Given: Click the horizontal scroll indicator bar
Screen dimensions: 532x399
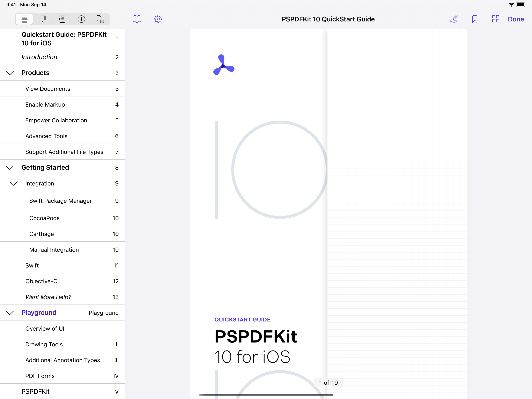Looking at the screenshot, I should (x=266, y=395).
